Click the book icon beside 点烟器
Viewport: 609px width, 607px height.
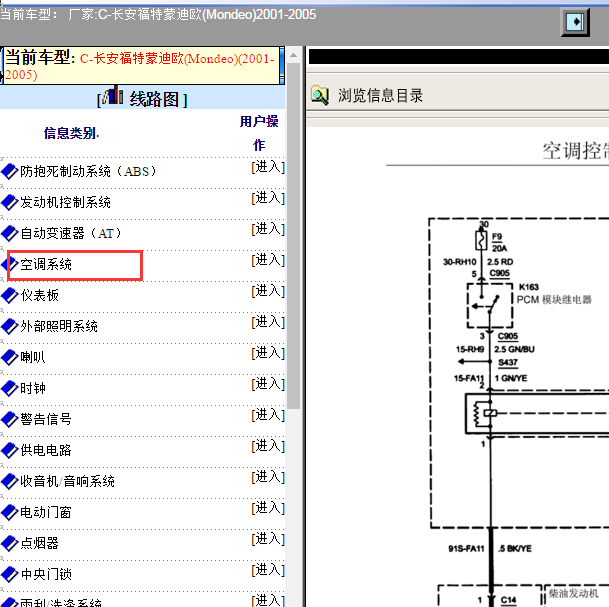pos(10,543)
